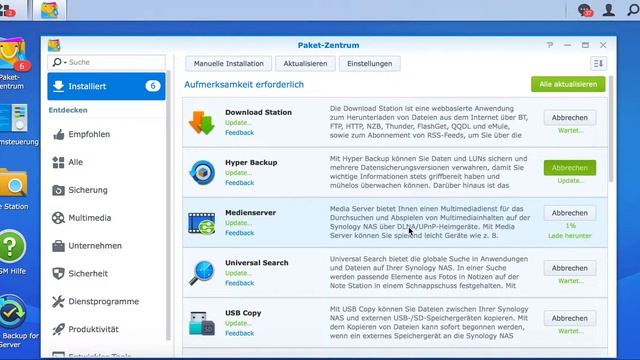Select the Produktivität category

(x=107, y=329)
